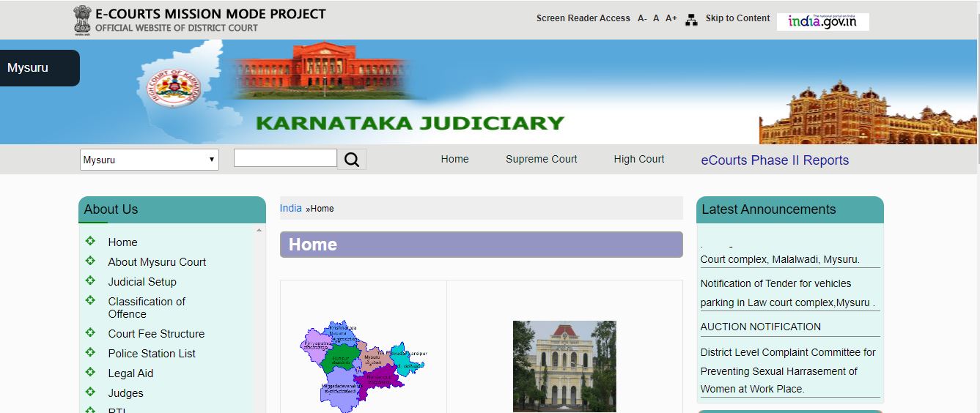980x413 pixels.
Task: Click the national emblem E-Courts logo
Action: tap(82, 20)
